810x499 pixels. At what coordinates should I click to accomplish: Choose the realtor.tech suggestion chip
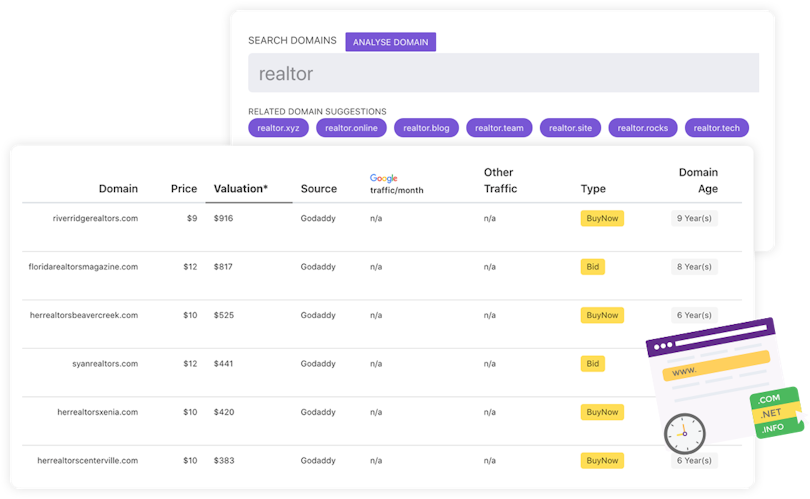click(x=716, y=128)
